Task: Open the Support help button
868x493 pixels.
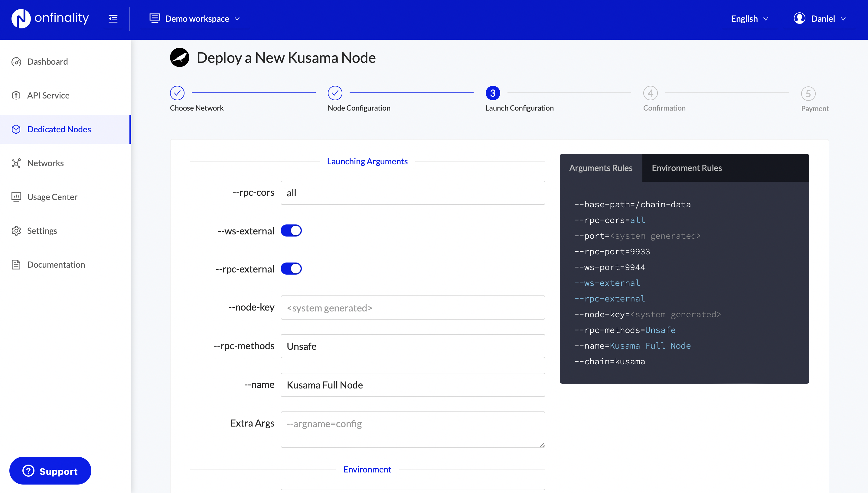Action: click(x=50, y=471)
